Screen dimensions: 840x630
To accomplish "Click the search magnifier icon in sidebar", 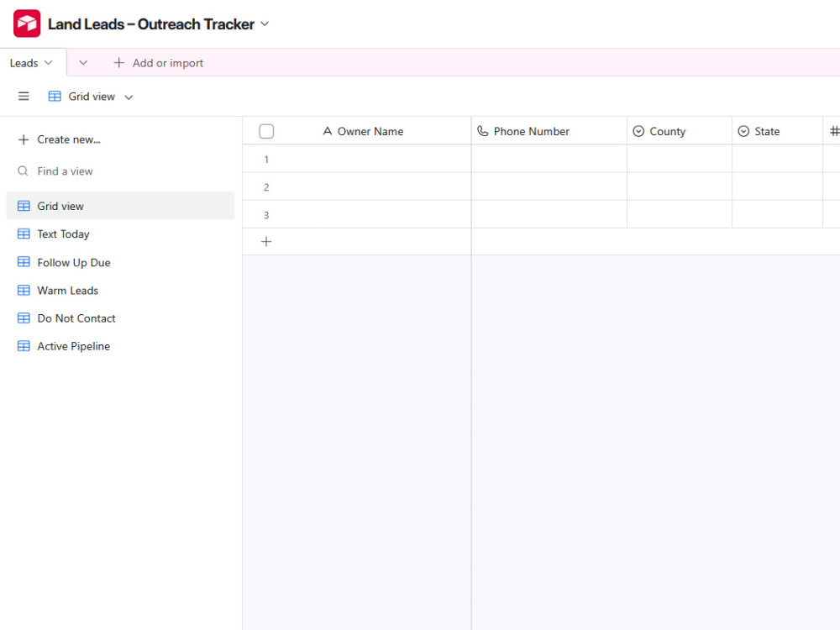I will click(x=23, y=171).
